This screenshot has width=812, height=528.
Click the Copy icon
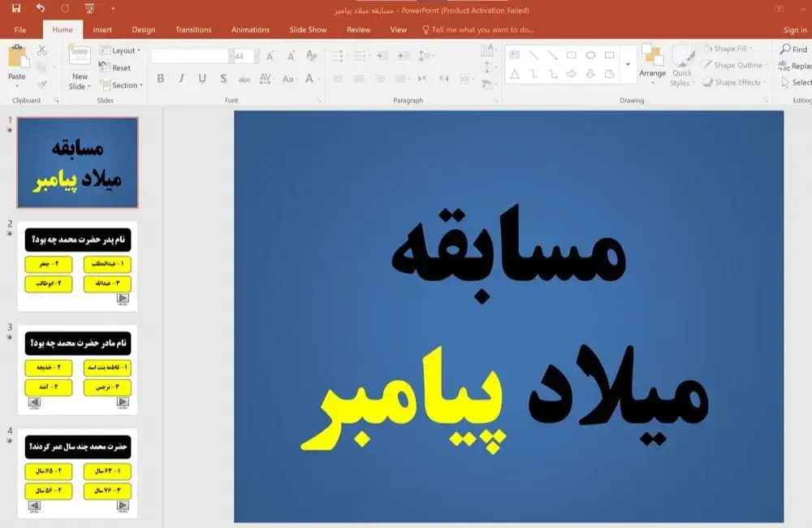pos(42,67)
